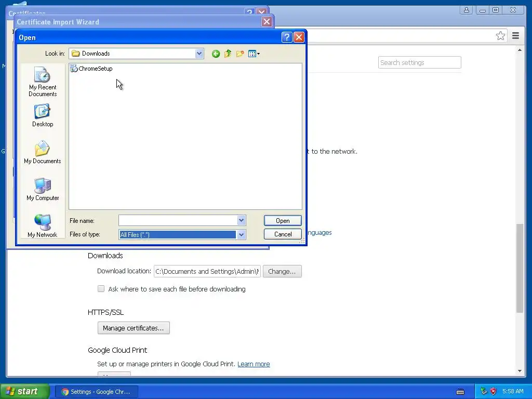Click the network tray icon

484,391
